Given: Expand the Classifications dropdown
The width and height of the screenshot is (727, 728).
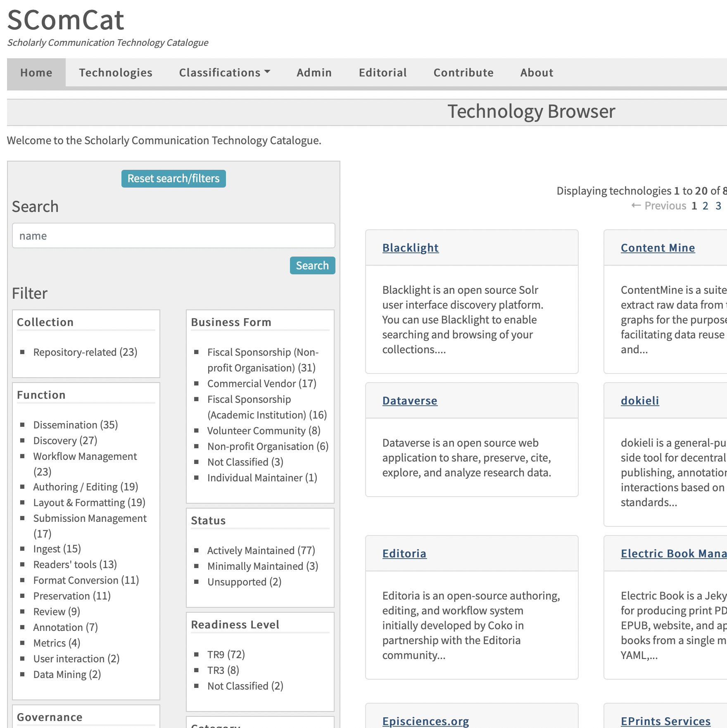Looking at the screenshot, I should pos(225,72).
